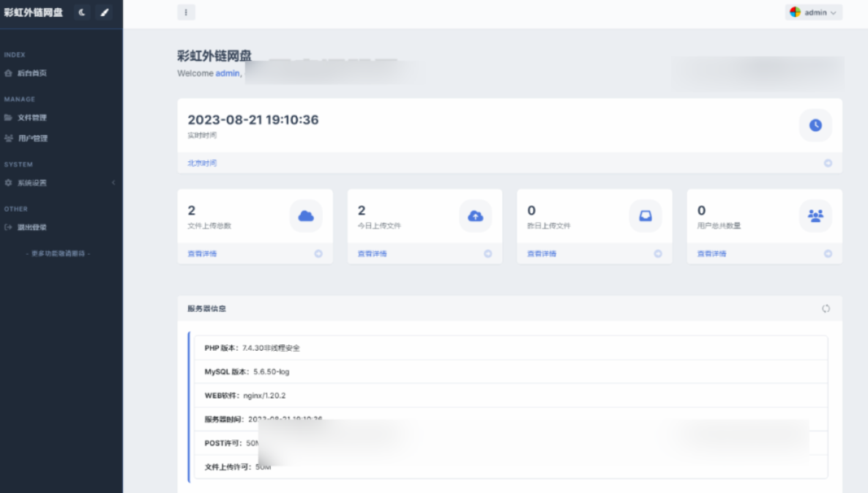Image resolution: width=868 pixels, height=493 pixels.
Task: Click the users icon on 用户总共数量 card
Action: [815, 216]
